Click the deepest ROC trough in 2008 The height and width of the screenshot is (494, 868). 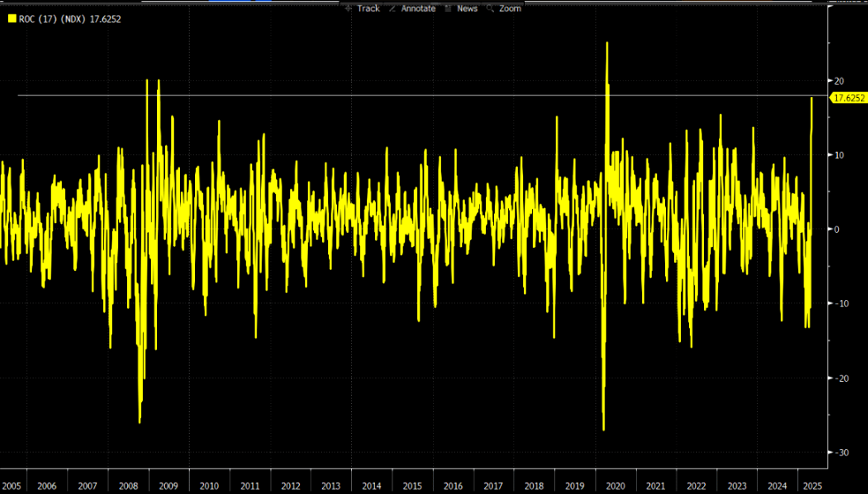[139, 422]
